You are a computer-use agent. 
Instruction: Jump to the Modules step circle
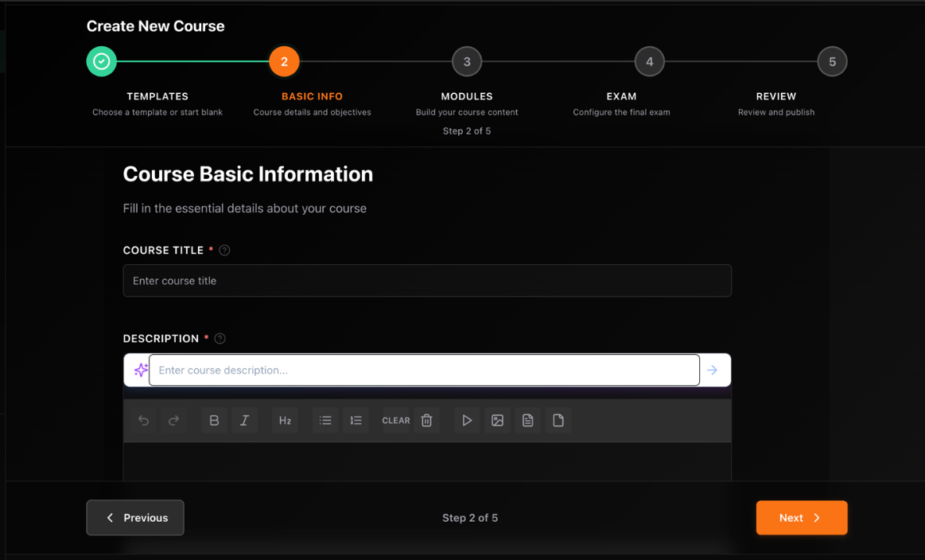(467, 60)
